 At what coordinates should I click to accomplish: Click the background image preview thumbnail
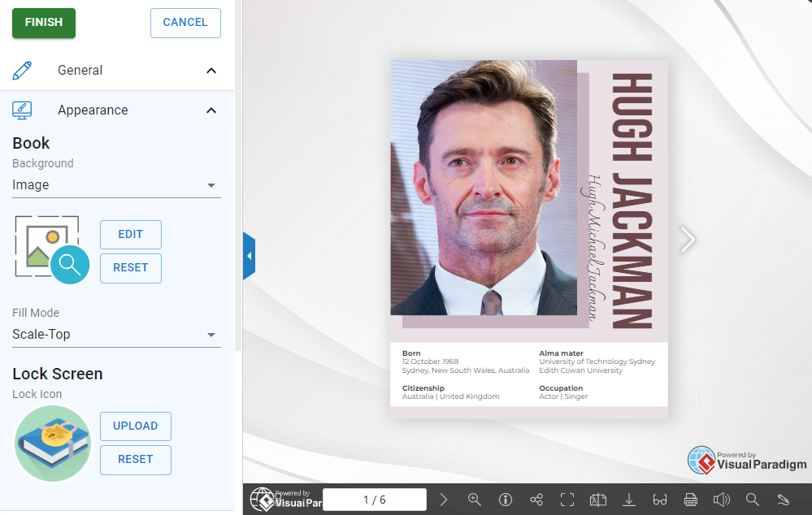point(51,250)
